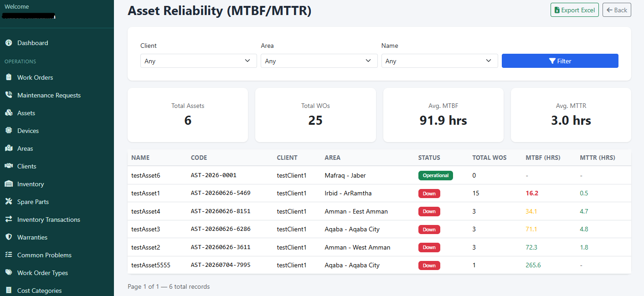Click the Spare Parts tools icon
The width and height of the screenshot is (644, 296).
point(8,202)
